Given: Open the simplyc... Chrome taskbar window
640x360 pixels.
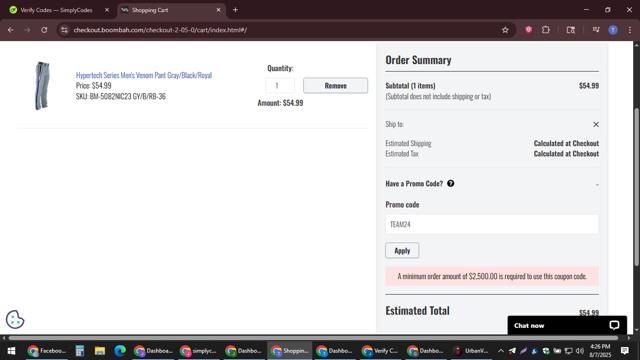Looking at the screenshot, I should [x=198, y=351].
